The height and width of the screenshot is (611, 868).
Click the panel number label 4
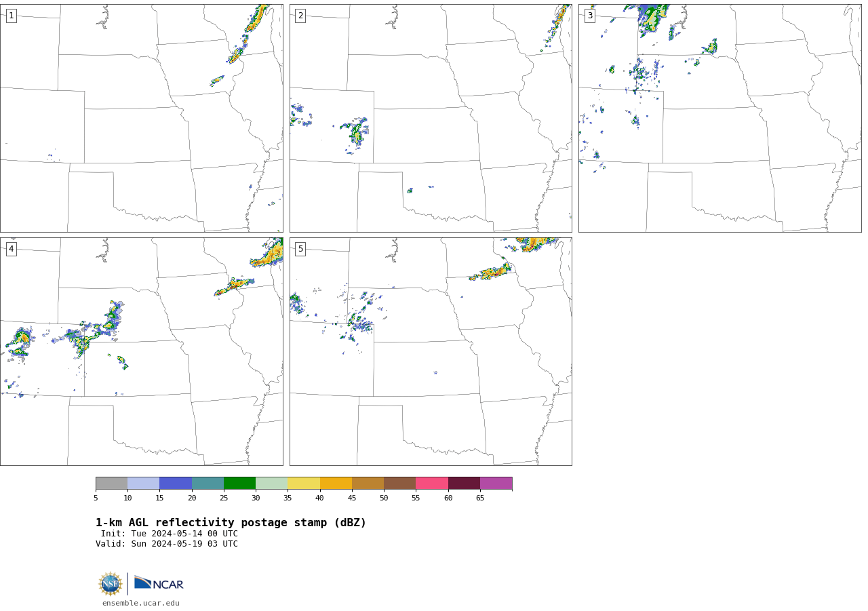pyautogui.click(x=11, y=249)
